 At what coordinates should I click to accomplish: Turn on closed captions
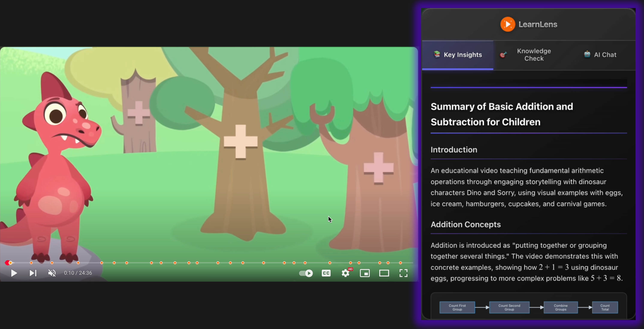tap(326, 273)
